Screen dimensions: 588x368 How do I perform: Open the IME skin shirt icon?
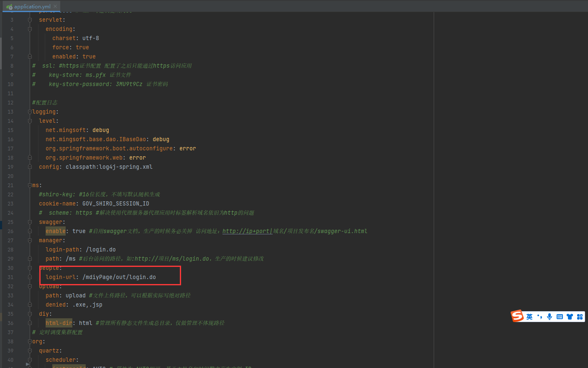coord(570,317)
